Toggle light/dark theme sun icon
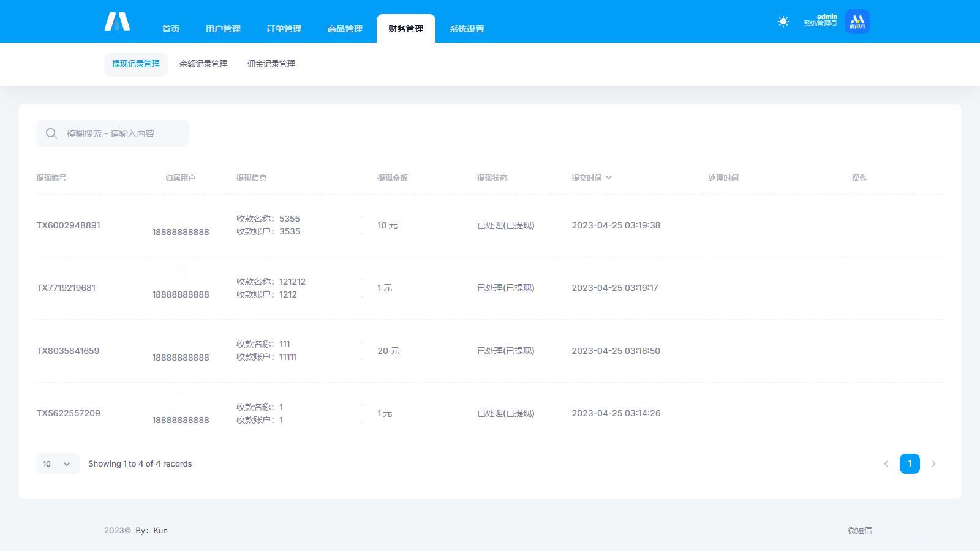 783,21
